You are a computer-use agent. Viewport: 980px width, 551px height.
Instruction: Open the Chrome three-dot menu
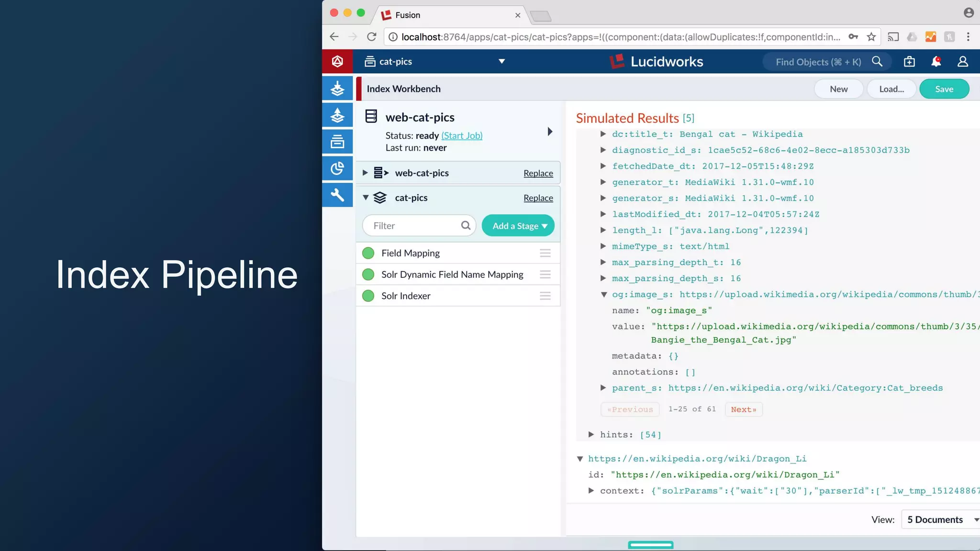968,37
